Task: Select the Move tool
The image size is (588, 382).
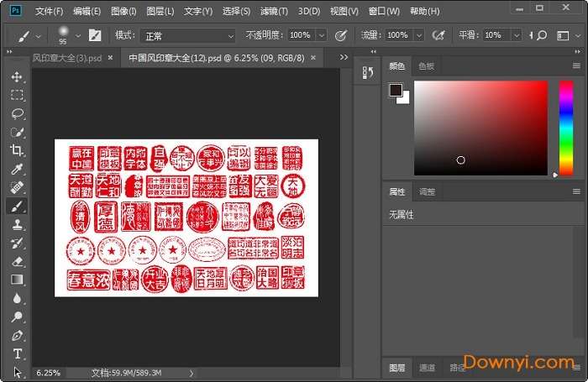Action: [x=17, y=76]
